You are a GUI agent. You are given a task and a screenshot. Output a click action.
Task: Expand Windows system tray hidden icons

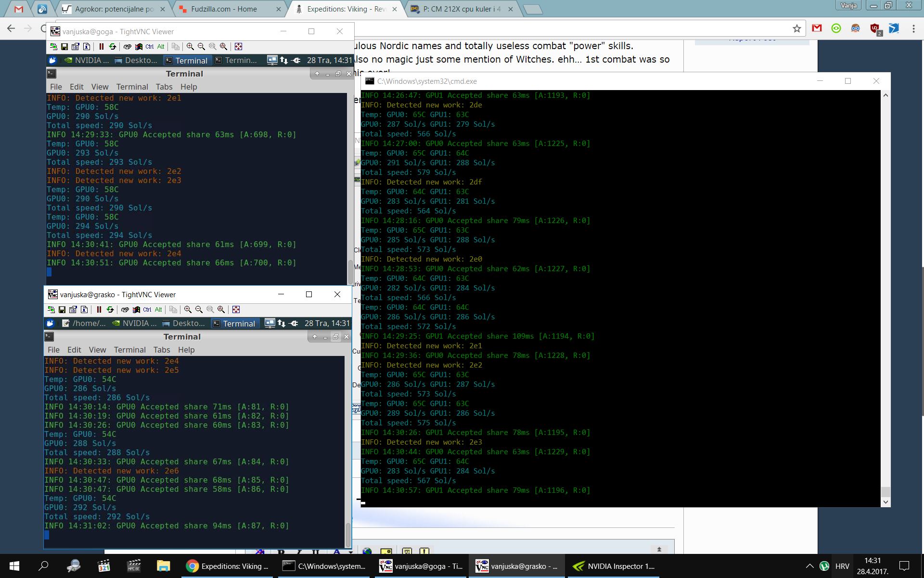point(809,566)
